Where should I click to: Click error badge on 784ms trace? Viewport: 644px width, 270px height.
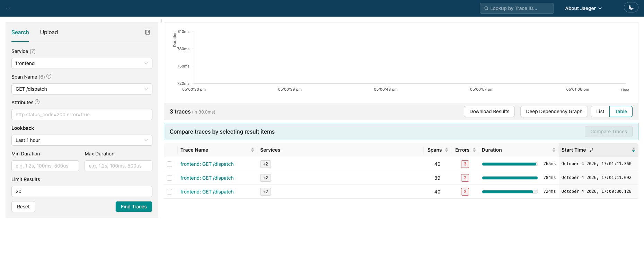465,178
